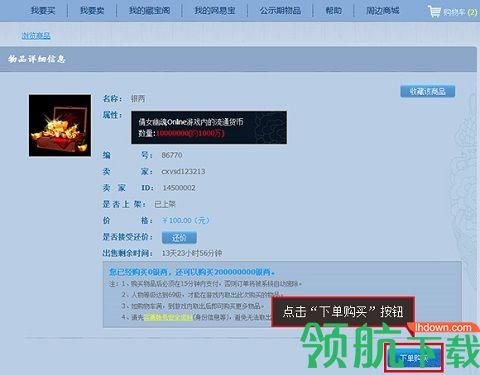Open 我的网易宝 navigation tab

click(215, 11)
